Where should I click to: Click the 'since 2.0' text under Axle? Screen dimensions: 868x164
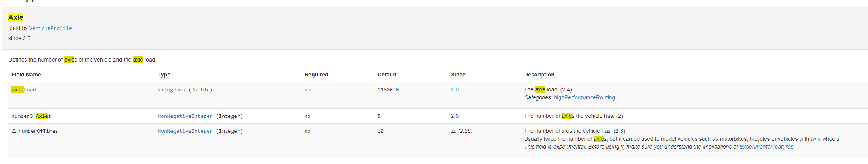coord(19,38)
